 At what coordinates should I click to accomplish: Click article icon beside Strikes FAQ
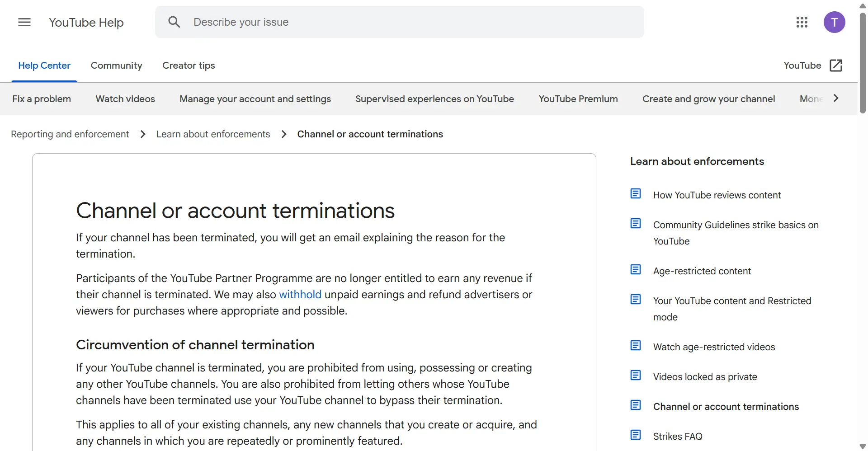coord(636,435)
